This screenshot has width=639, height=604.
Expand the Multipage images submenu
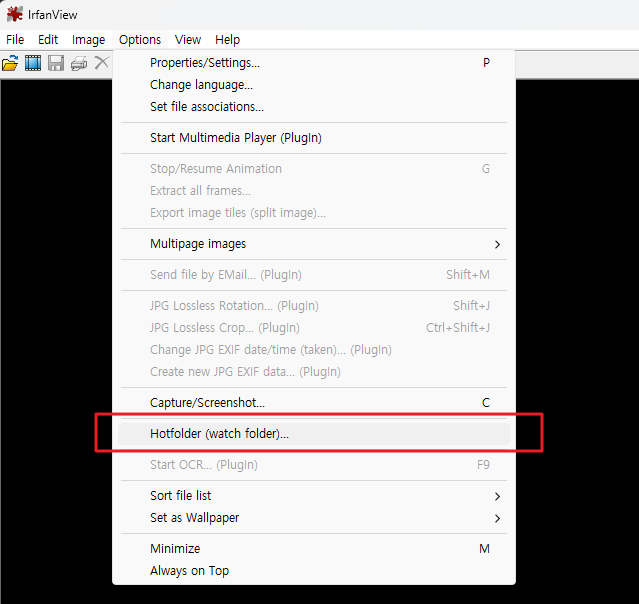pyautogui.click(x=314, y=244)
